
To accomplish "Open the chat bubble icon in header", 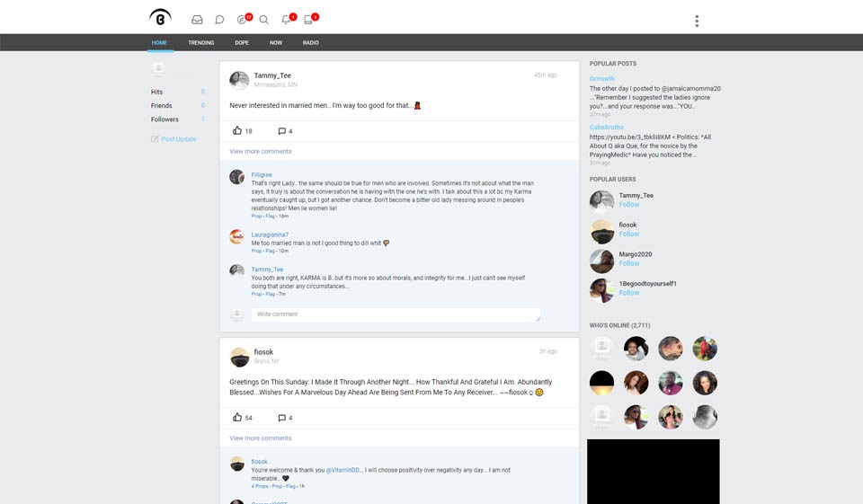I will point(219,19).
